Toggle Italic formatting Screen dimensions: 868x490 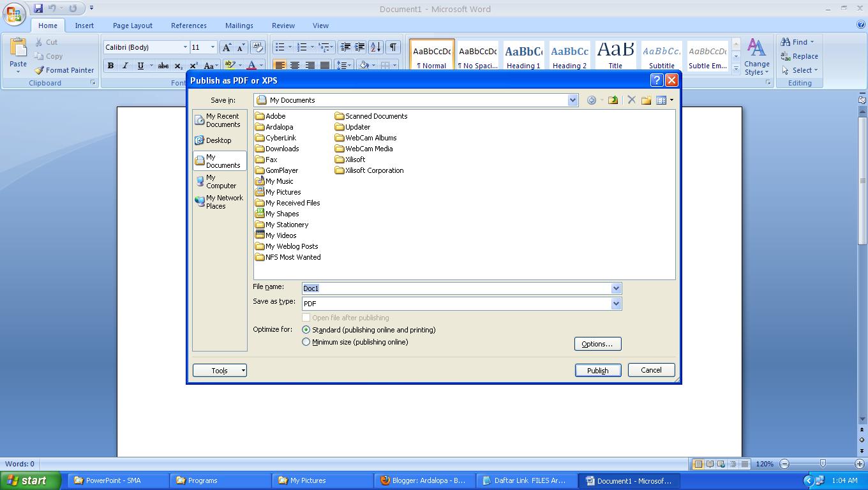point(125,66)
